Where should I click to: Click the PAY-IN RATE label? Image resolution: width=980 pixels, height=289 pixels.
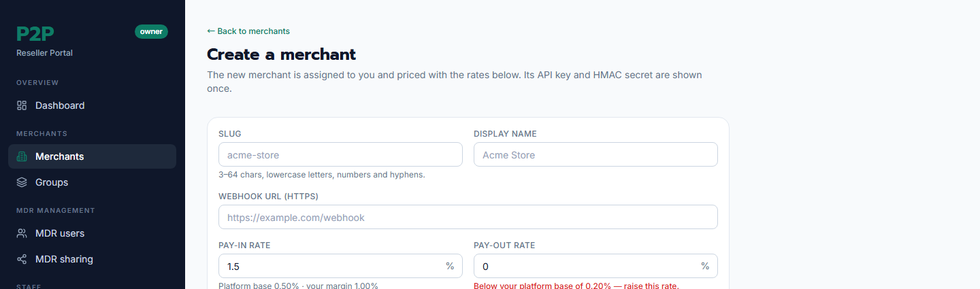[244, 245]
